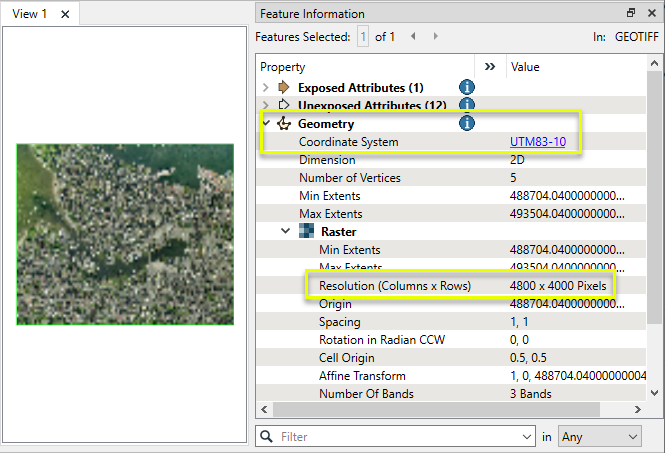Float the Feature Information panel
Screen dimensions: 665x453
pyautogui.click(x=631, y=13)
